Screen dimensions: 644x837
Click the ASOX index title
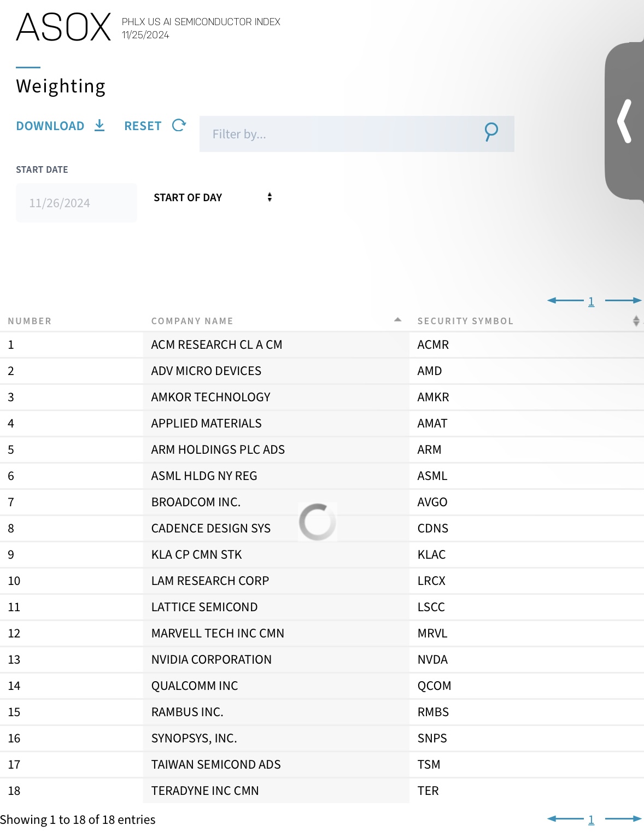point(64,27)
